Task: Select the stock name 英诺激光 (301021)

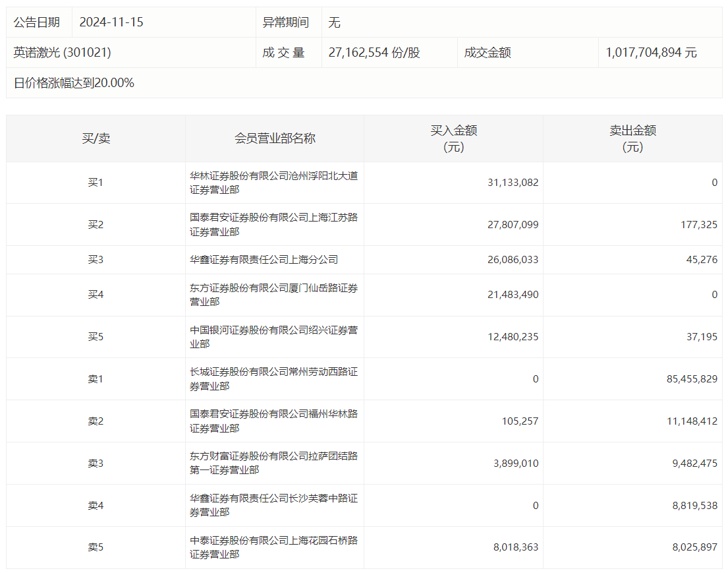Action: (x=62, y=52)
